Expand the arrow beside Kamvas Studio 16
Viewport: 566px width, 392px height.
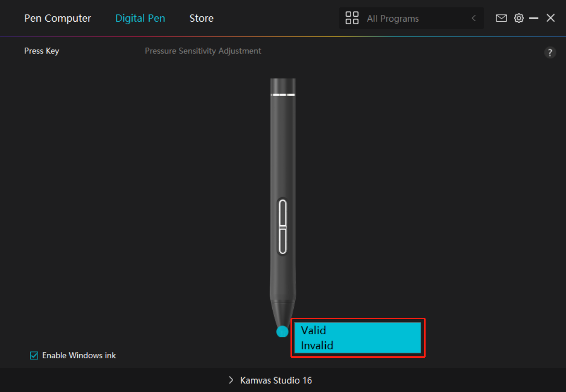tap(231, 380)
